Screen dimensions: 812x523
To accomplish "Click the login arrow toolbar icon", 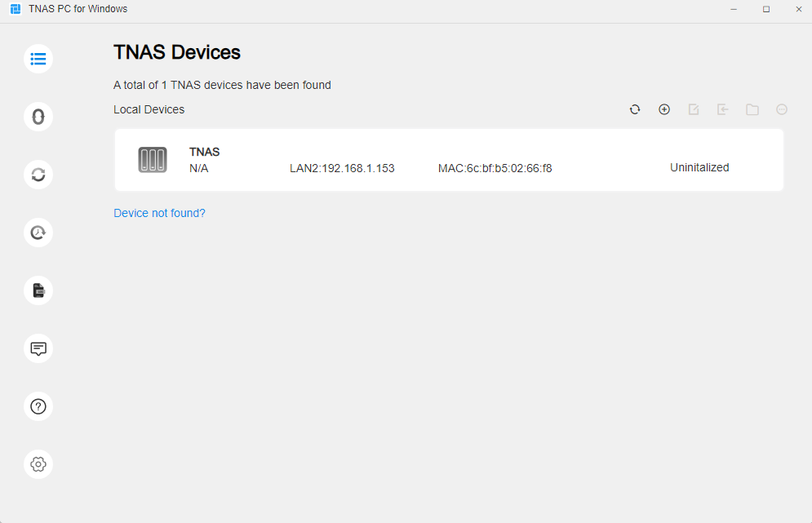I will (x=723, y=109).
